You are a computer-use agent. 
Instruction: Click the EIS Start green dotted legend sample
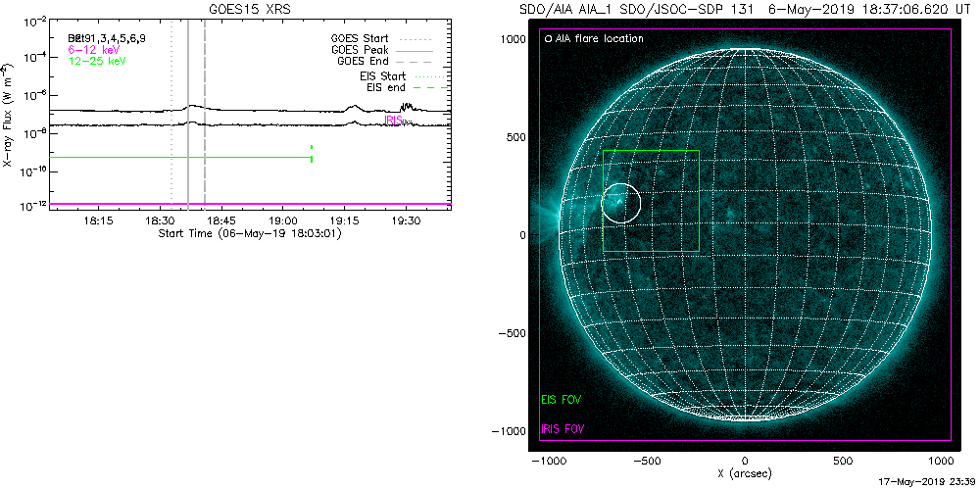[x=429, y=75]
